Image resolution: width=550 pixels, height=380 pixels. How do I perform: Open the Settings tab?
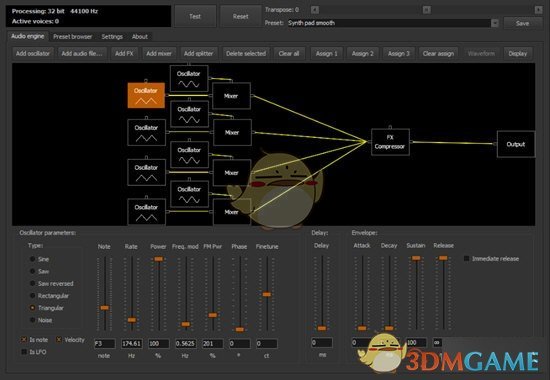112,36
